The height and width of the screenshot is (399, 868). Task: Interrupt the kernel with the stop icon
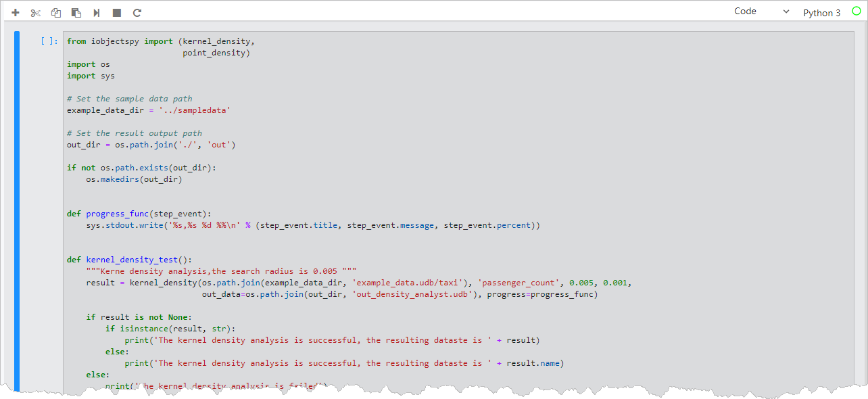coord(117,13)
